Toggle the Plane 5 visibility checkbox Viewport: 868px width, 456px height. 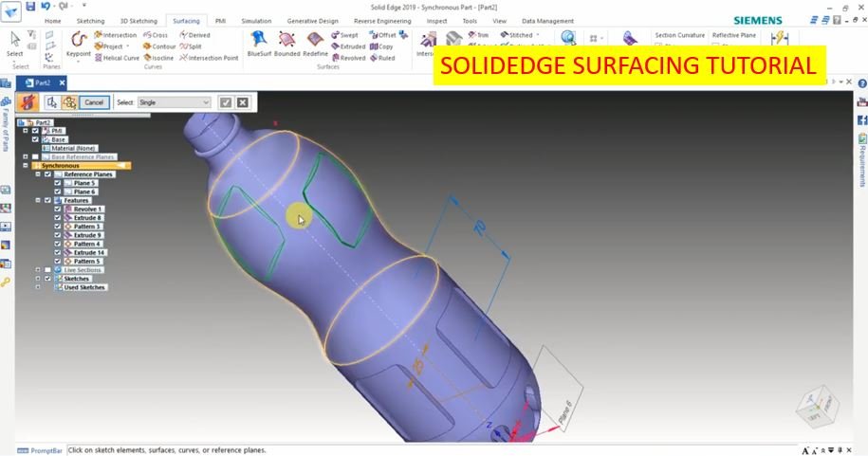tap(58, 183)
